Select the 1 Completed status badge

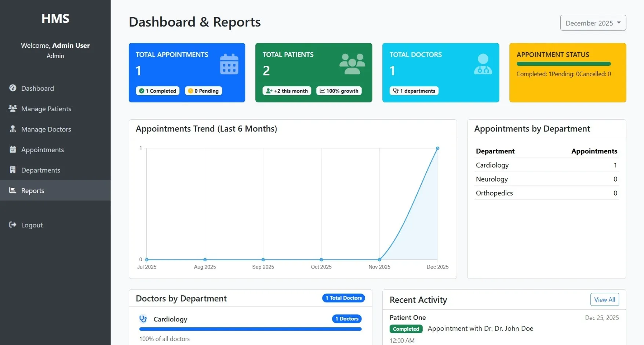pos(157,90)
